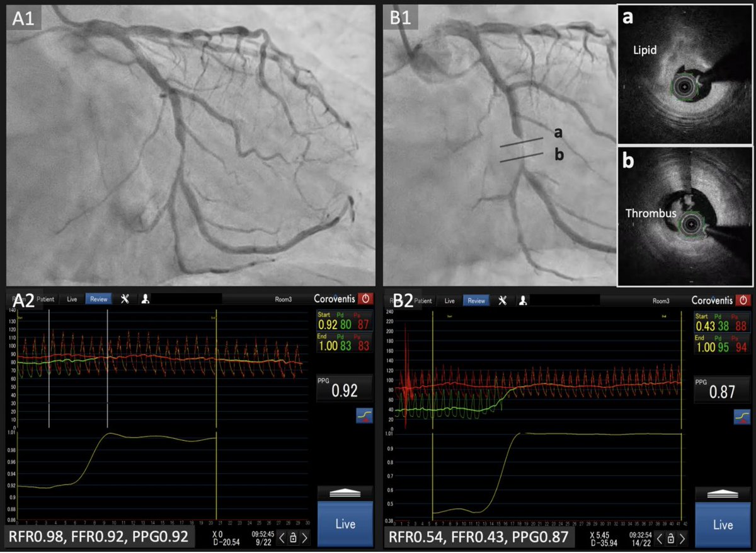This screenshot has width=756, height=553.
Task: Click the blue Live button in B2
Action: [723, 524]
